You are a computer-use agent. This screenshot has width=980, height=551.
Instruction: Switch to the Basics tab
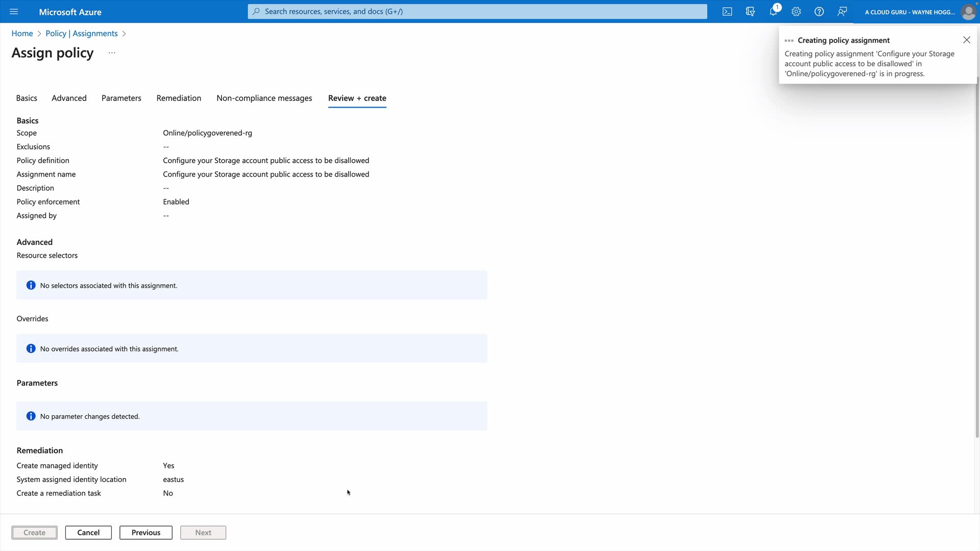(x=27, y=98)
